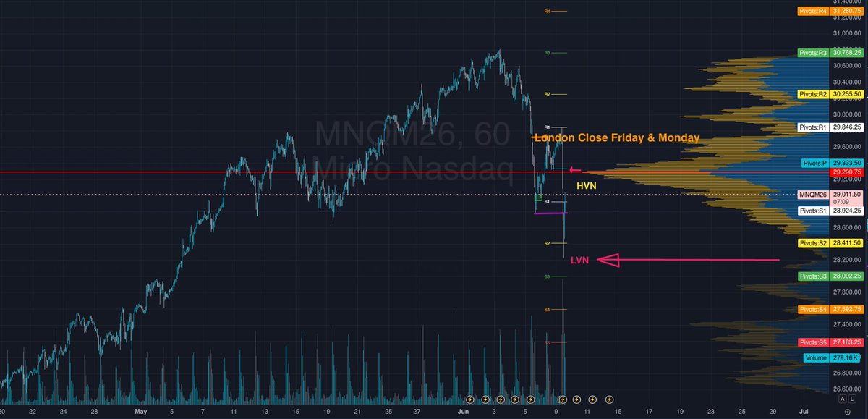Open the last economic event lightning icon on the right

tap(609, 399)
